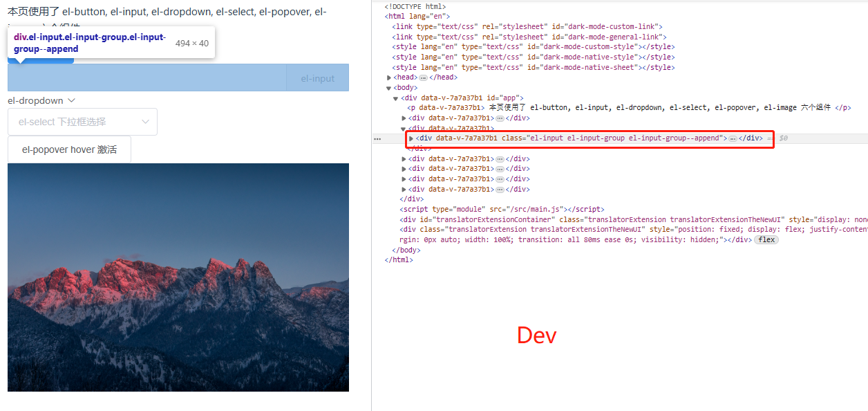Screen dimensions: 868x411
Task: Click the highlighted el-input text field
Action: (x=147, y=77)
